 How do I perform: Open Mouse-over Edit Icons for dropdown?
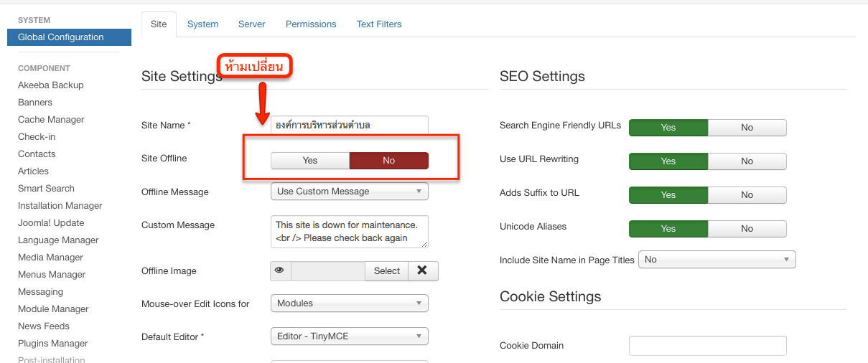click(x=350, y=303)
